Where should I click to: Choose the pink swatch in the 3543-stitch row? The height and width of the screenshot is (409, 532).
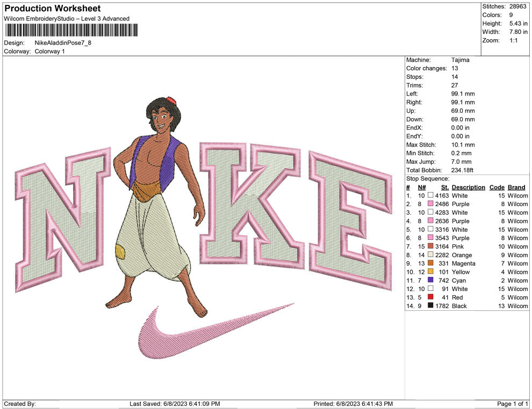(430, 238)
